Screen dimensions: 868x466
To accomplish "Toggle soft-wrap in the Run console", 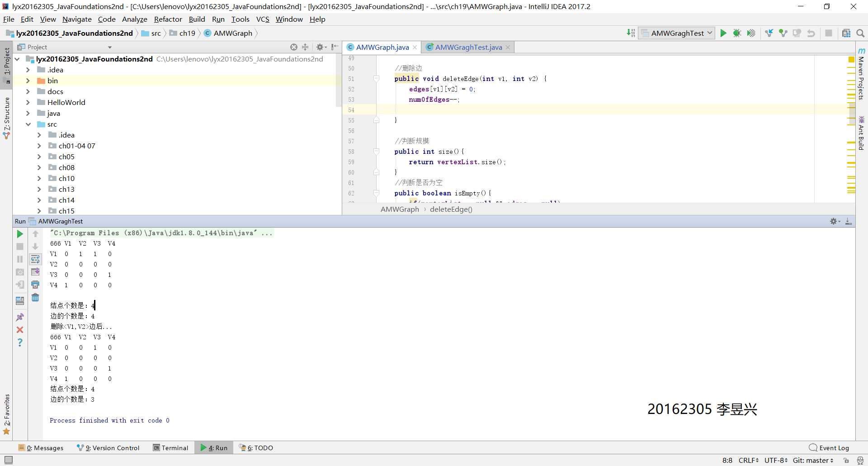I will tap(35, 259).
